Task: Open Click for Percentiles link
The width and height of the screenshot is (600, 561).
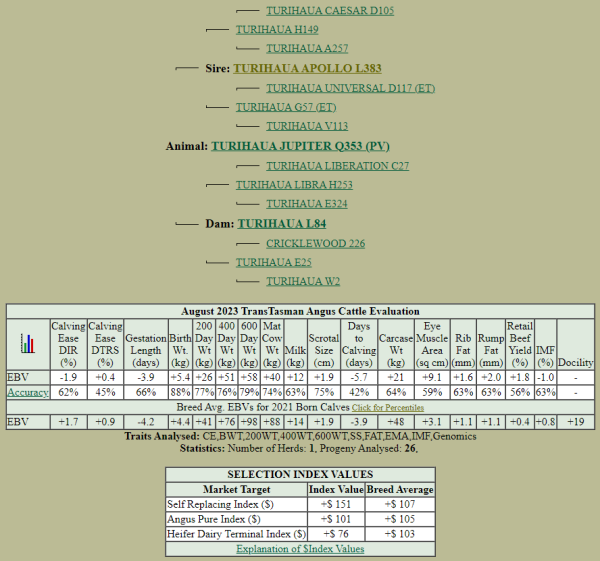Action: tap(388, 408)
